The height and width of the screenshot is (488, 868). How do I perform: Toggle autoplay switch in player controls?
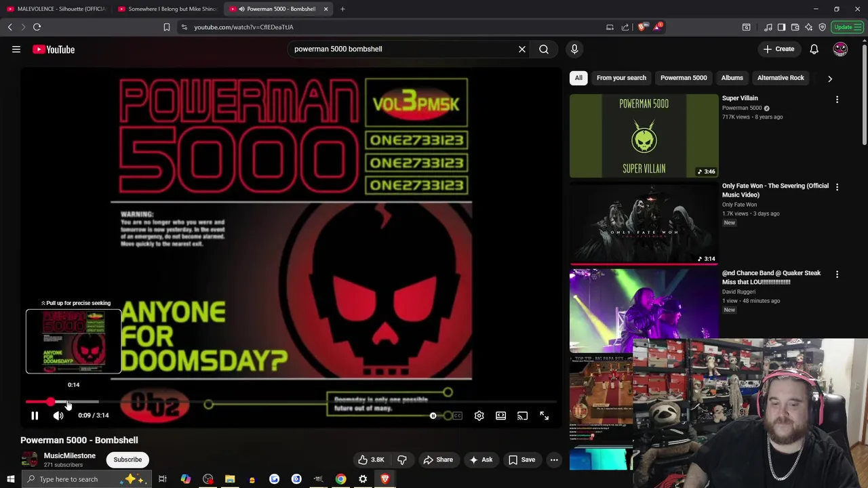click(435, 415)
